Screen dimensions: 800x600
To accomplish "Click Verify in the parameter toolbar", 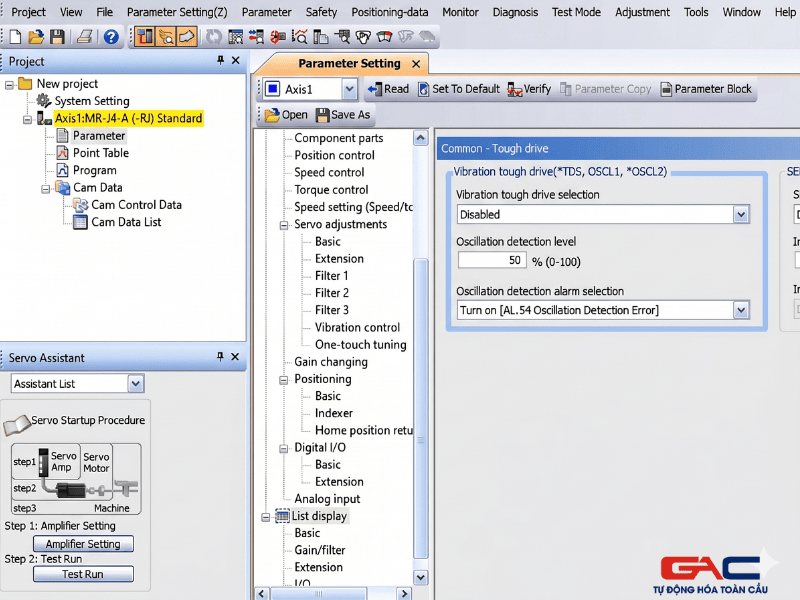I will [x=529, y=89].
